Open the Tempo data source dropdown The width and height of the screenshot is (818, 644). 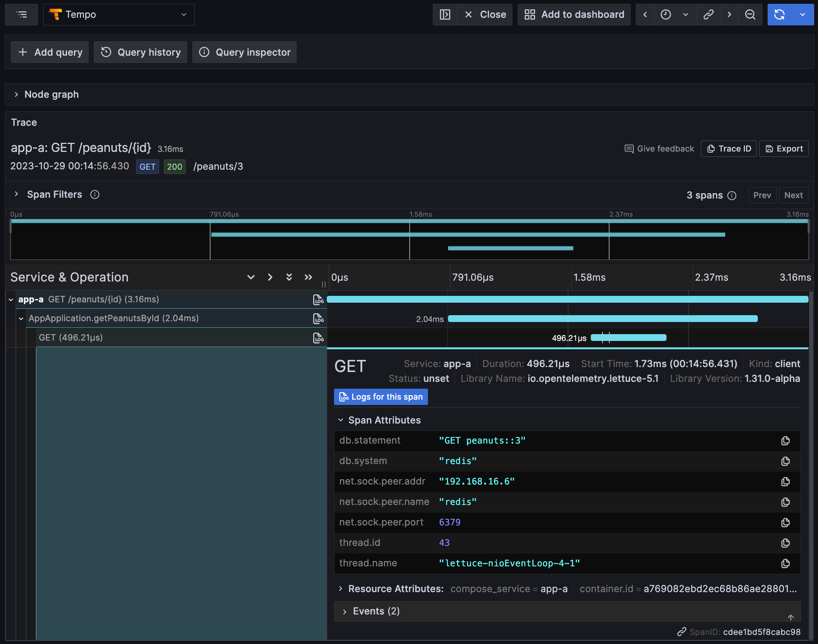(x=119, y=14)
